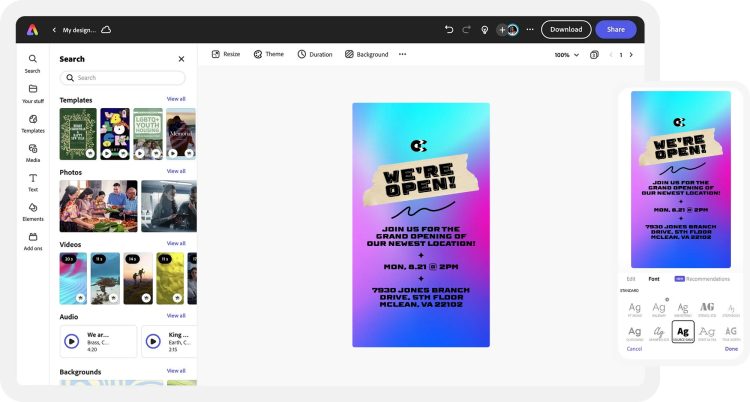Pick the bold serif AG font tile
Image resolution: width=750 pixels, height=402 pixels.
(707, 308)
